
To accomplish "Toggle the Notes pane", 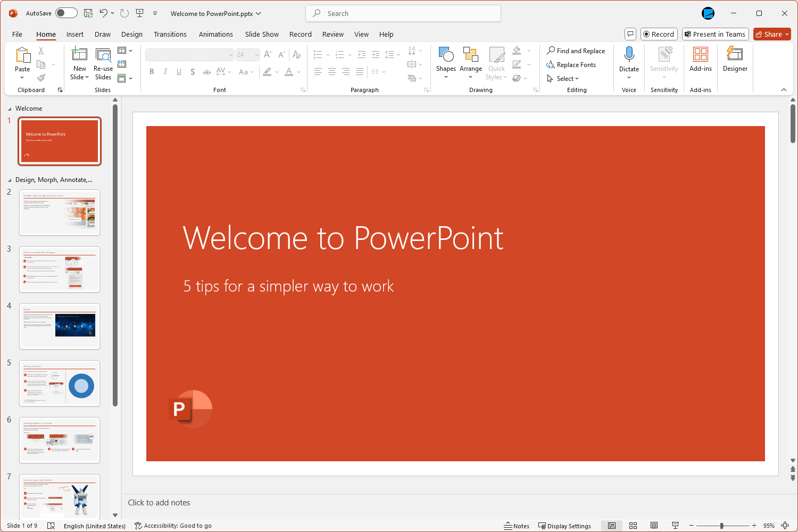I will click(x=517, y=526).
